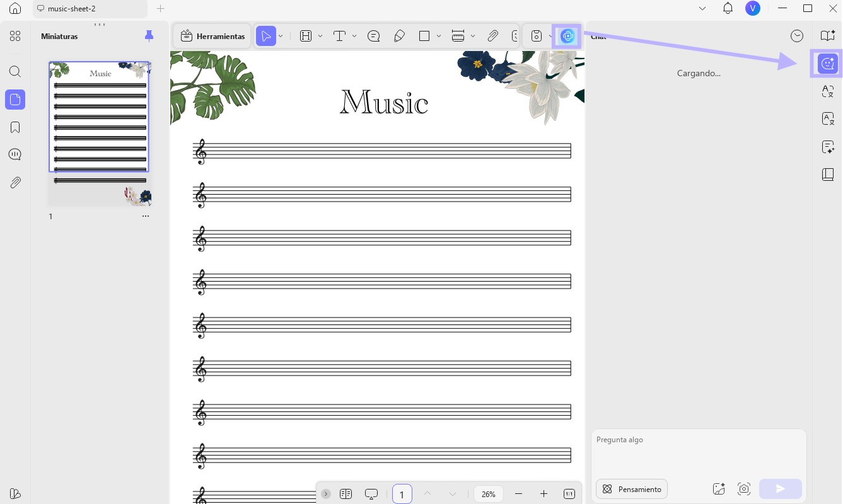The height and width of the screenshot is (504, 843).
Task: Select the pencil drawing tool
Action: (x=399, y=36)
